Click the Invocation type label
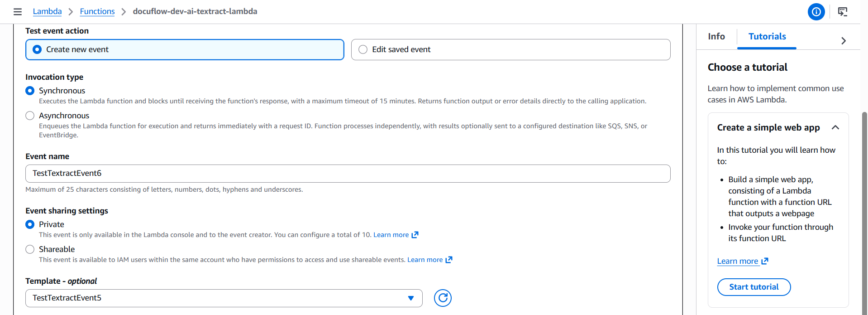Screen dimensions: 868x315 click(54, 77)
